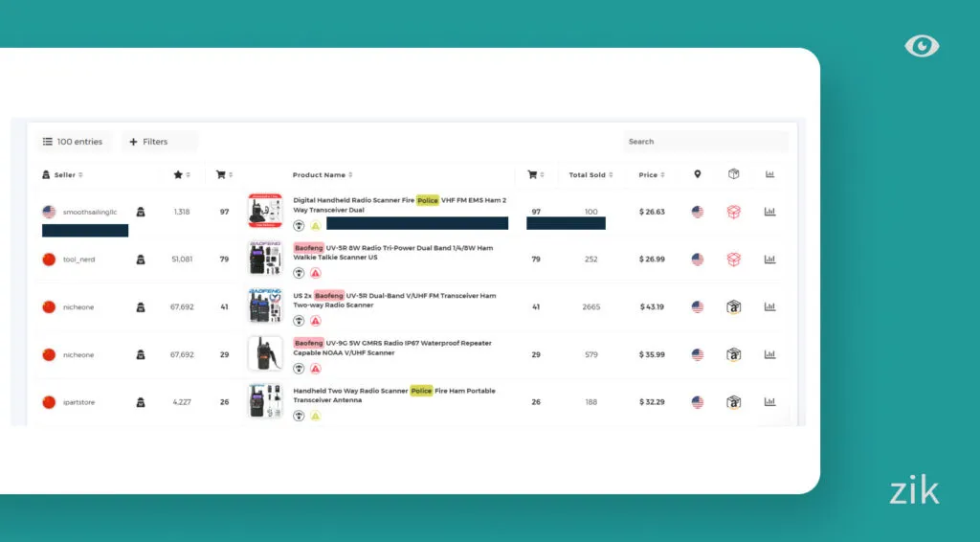
Task: Click the feedback score 4,227
Action: tap(182, 402)
